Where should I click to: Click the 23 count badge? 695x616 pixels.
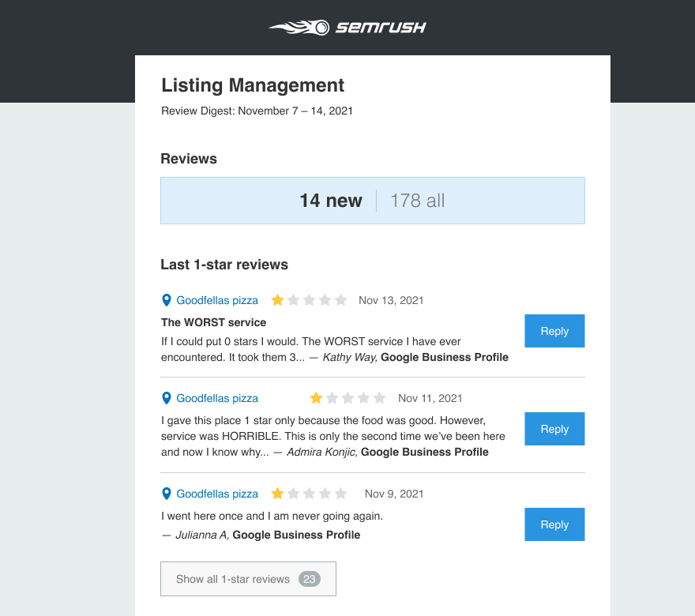pyautogui.click(x=309, y=579)
